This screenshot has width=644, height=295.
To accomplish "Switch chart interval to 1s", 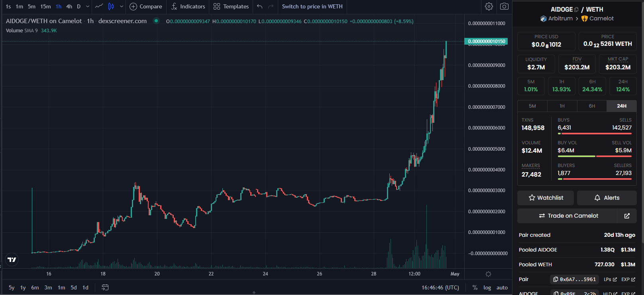I will click(x=8, y=6).
